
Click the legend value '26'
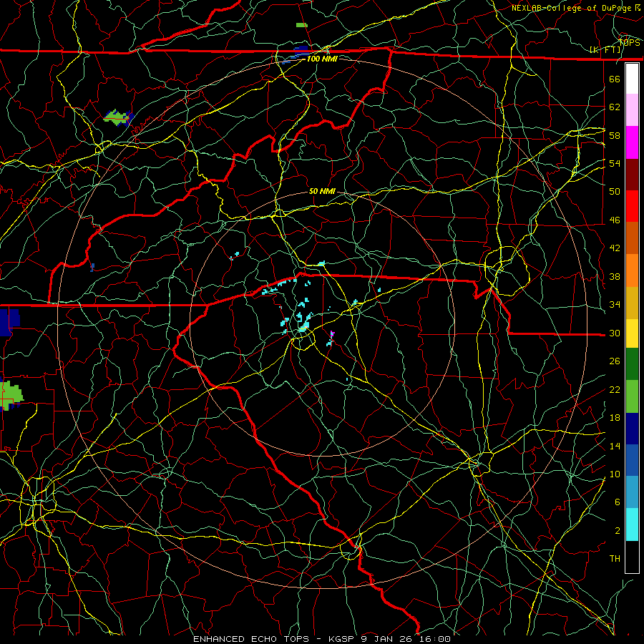coord(615,361)
